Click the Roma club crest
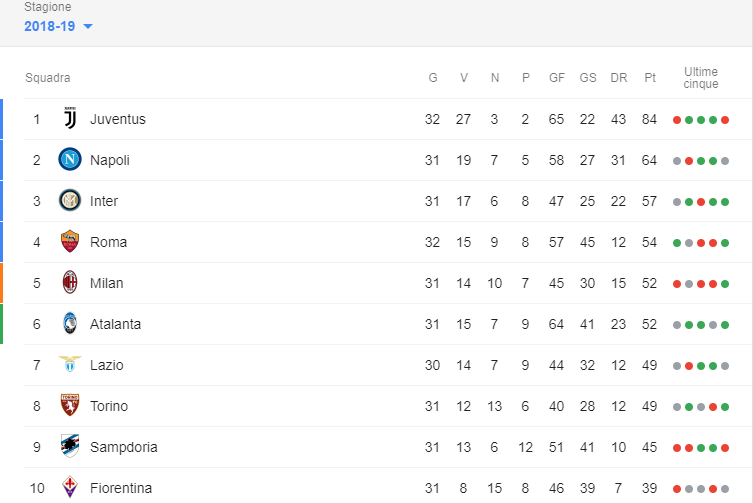Image resolution: width=753 pixels, height=503 pixels. (70, 241)
